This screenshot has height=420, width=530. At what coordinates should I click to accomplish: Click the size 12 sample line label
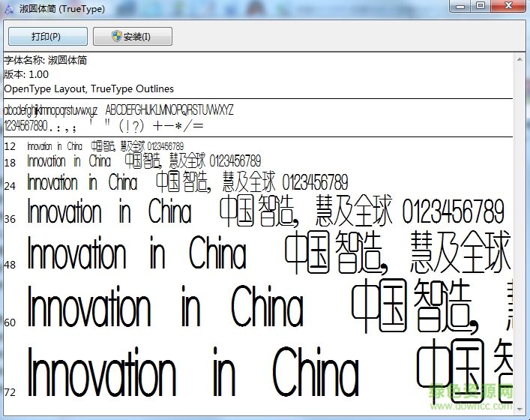pyautogui.click(x=10, y=146)
